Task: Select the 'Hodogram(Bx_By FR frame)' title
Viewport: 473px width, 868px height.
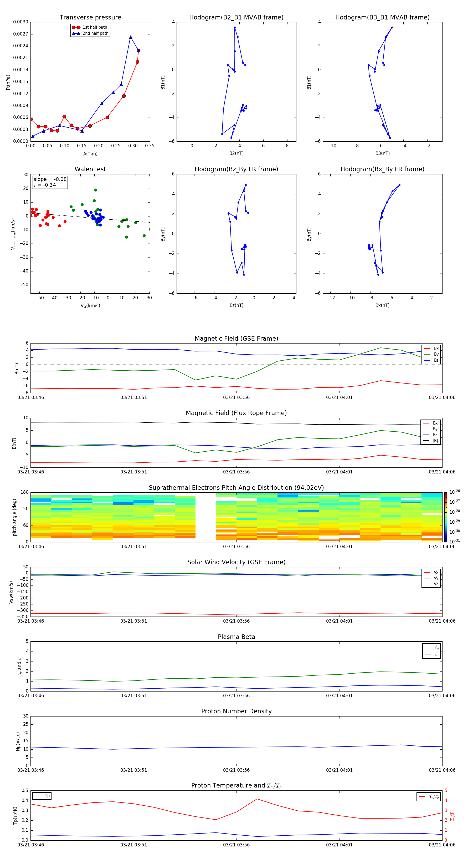Action: 382,169
